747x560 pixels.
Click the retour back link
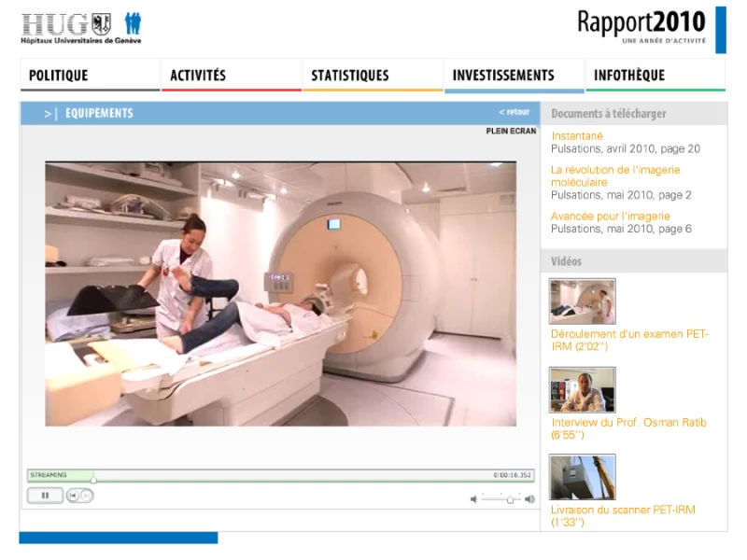(x=514, y=112)
